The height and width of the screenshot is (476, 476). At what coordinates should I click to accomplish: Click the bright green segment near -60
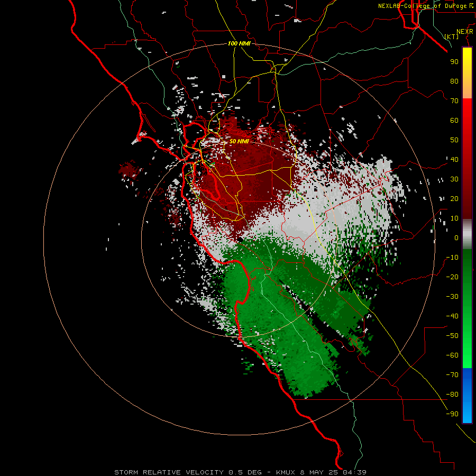467,358
